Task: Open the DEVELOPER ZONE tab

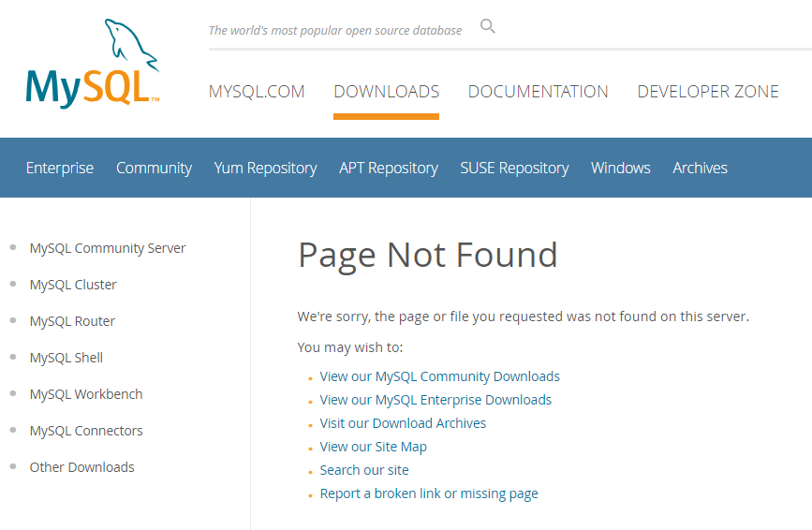Action: (708, 92)
